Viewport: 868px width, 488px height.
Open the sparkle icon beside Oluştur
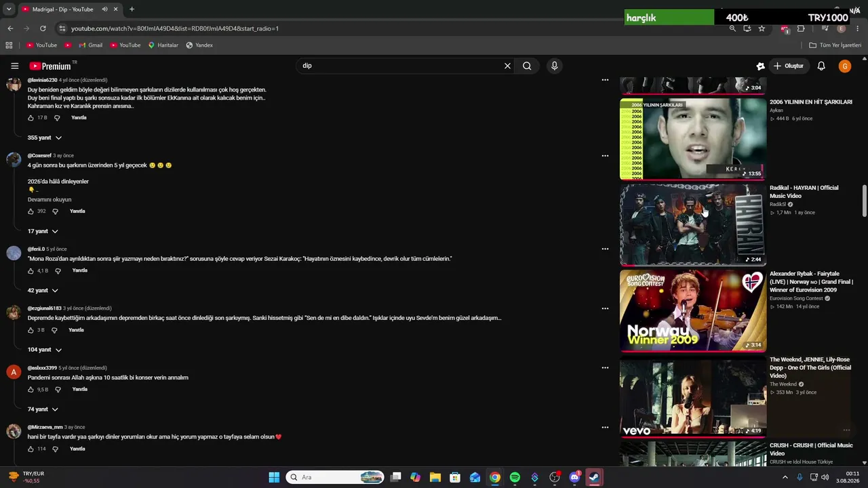click(760, 66)
